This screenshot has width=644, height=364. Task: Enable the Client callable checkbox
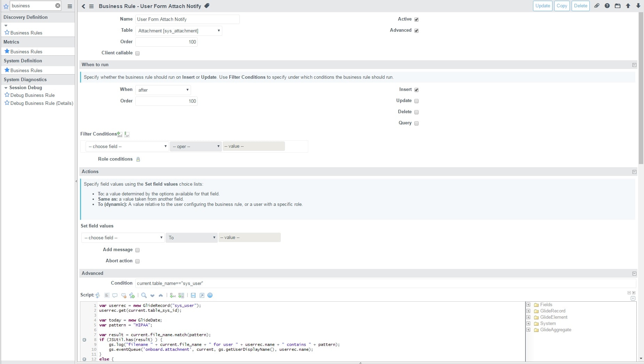137,53
